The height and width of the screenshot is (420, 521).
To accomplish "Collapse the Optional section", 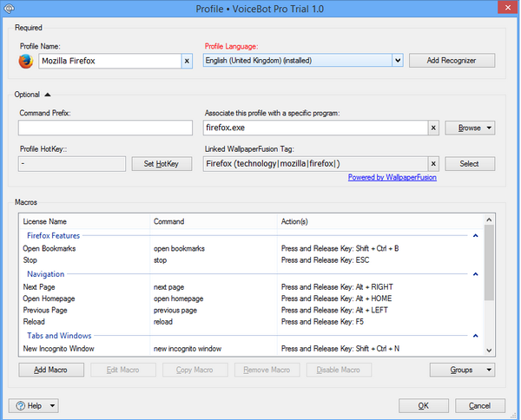I will tap(48, 95).
